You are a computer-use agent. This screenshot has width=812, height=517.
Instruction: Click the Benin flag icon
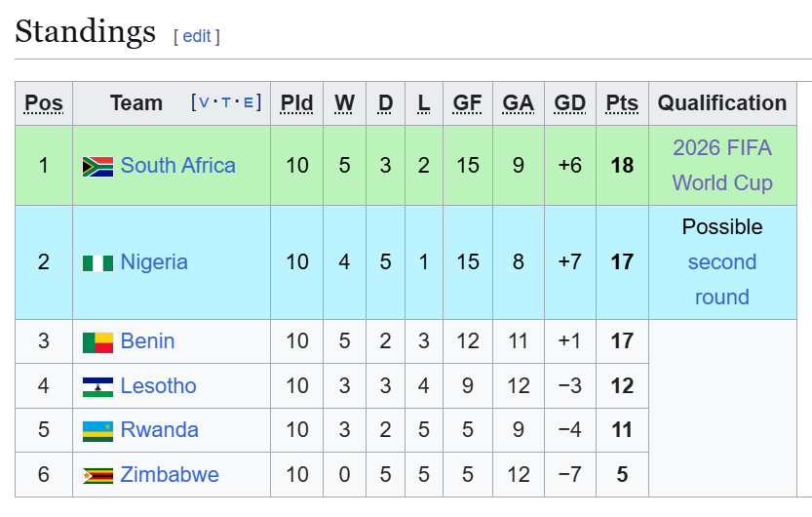pos(97,342)
